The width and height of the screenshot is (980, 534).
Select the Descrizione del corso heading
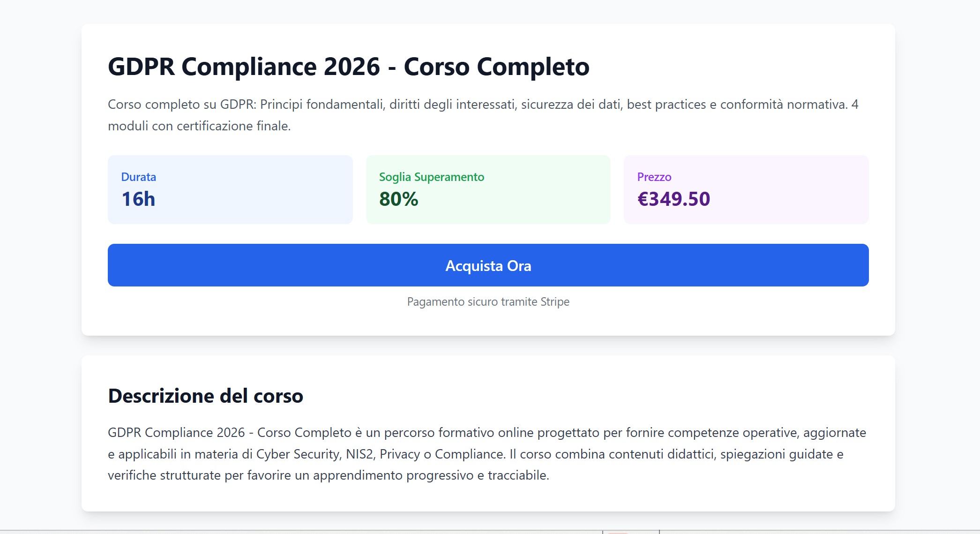point(205,395)
